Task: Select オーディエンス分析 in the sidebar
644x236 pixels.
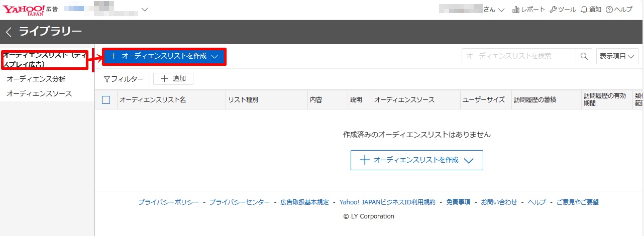Action: [36, 79]
